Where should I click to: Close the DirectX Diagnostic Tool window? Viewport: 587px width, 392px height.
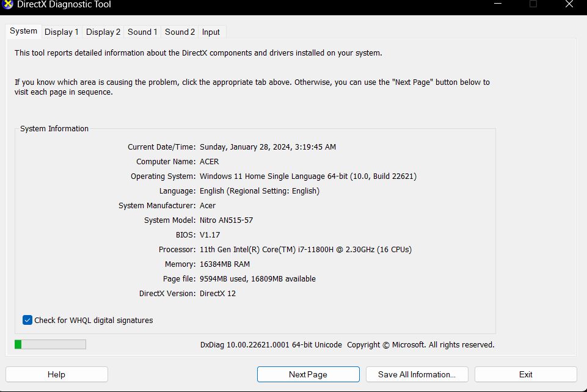pyautogui.click(x=569, y=4)
